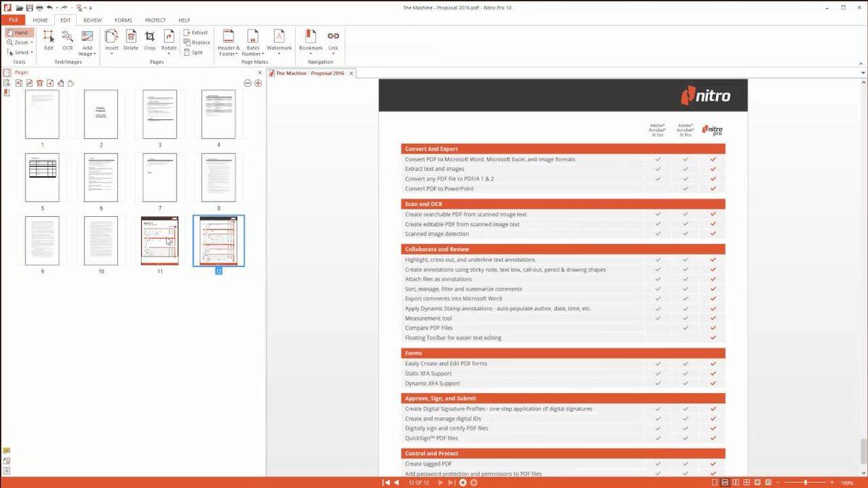868x488 pixels.
Task: Click the Extract pages icon
Action: coord(195,32)
